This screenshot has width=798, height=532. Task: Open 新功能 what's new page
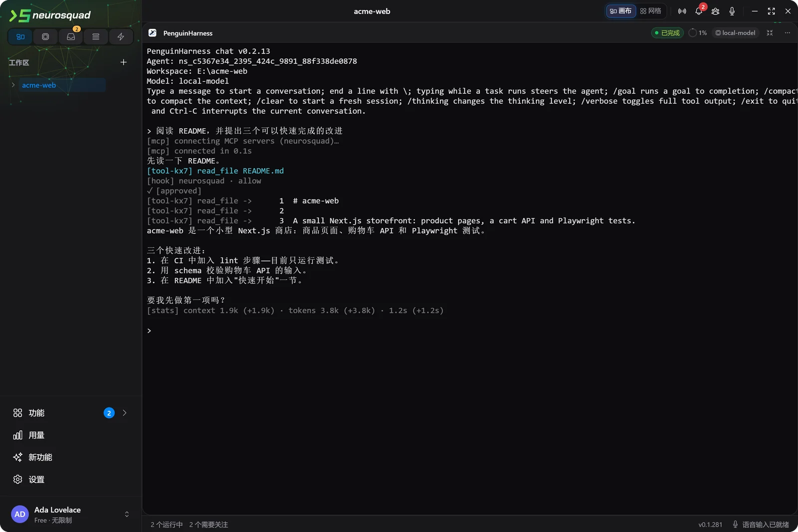point(70,457)
